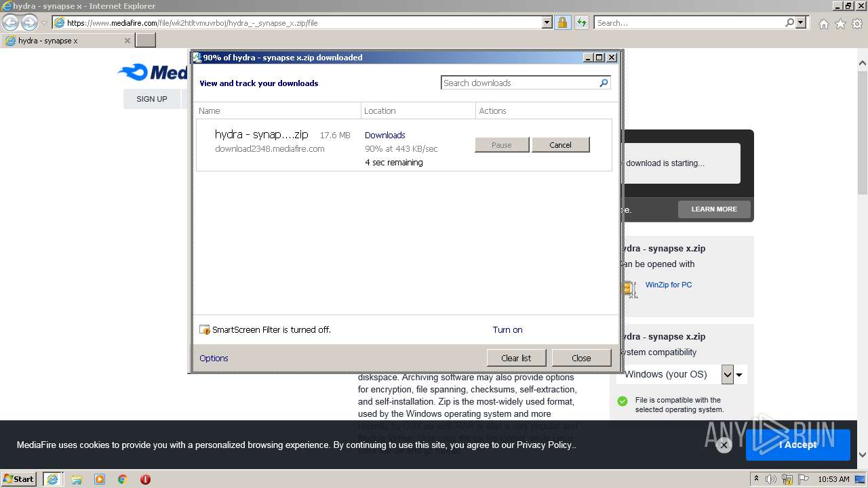Click the SIGN UP button

[152, 99]
